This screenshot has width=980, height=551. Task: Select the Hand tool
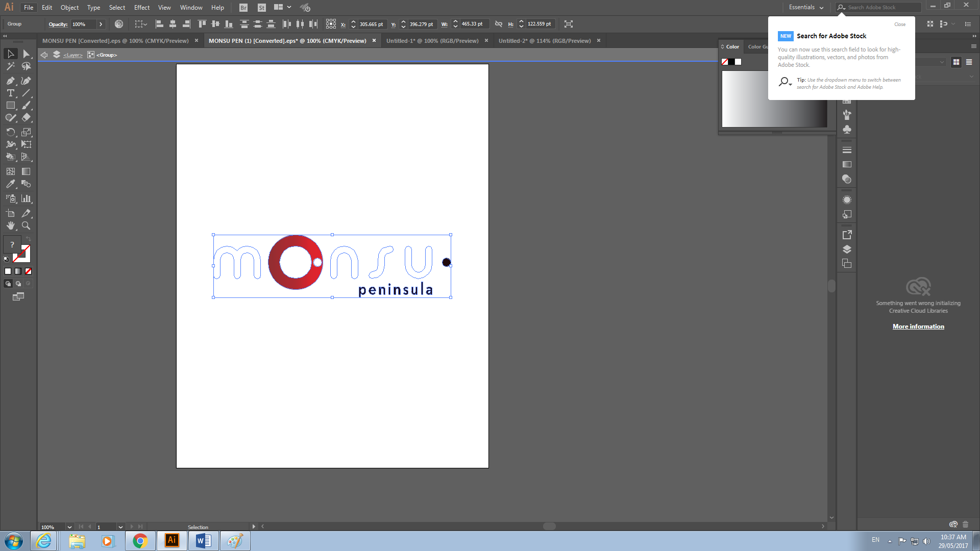click(x=11, y=226)
